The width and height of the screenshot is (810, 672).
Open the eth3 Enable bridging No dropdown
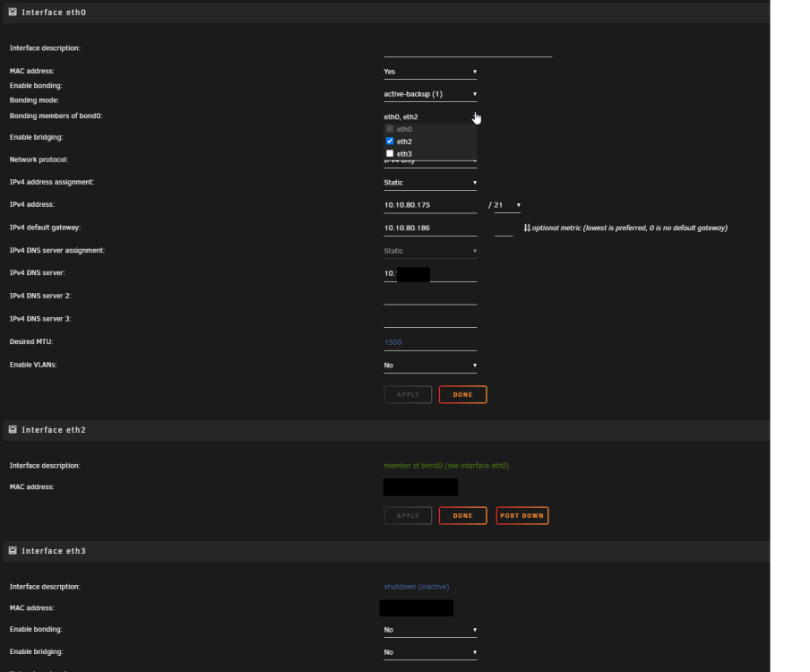point(430,652)
